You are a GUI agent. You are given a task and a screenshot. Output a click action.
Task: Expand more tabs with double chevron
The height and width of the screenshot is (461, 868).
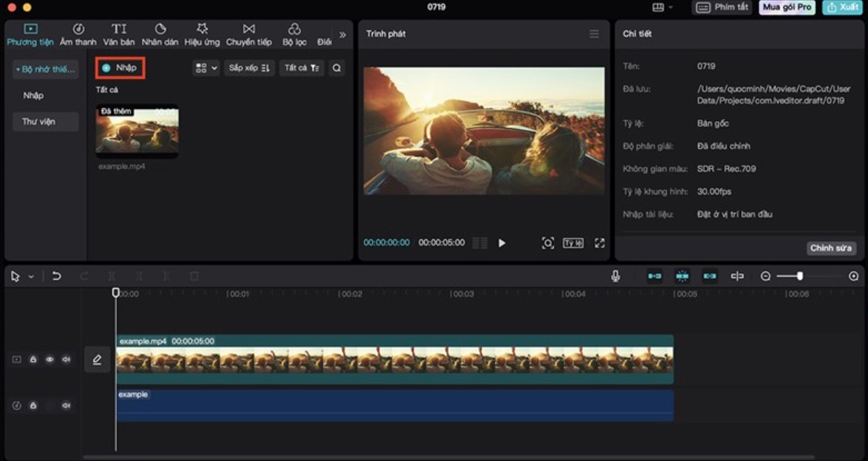click(342, 34)
